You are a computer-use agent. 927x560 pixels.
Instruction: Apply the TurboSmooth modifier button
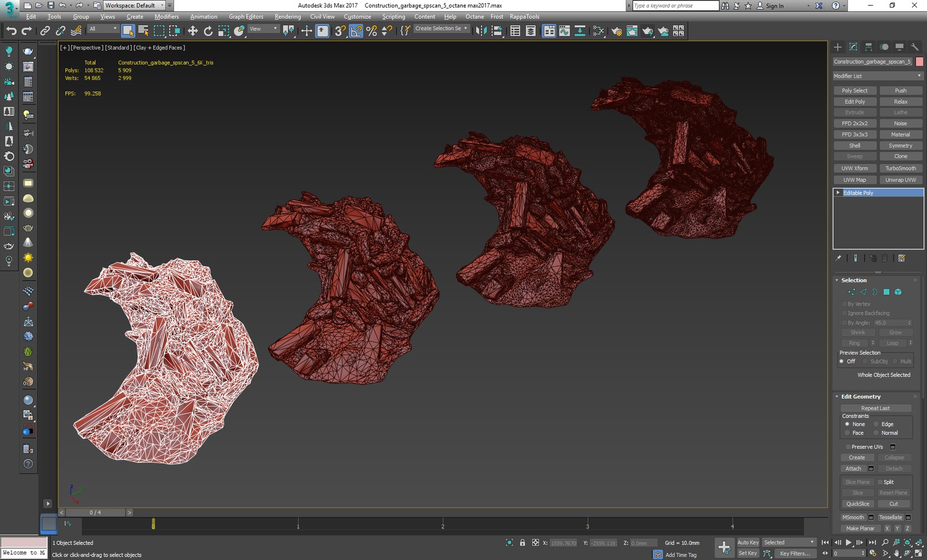tap(901, 169)
